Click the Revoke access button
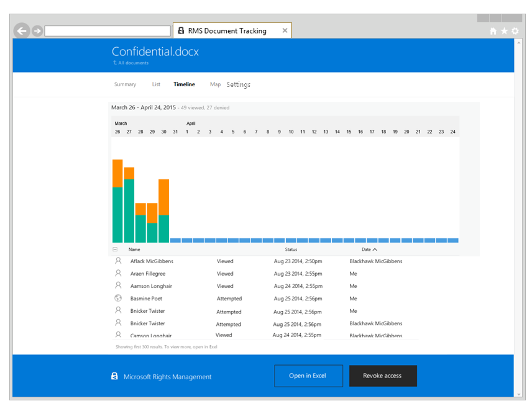The image size is (532, 401). point(383,376)
